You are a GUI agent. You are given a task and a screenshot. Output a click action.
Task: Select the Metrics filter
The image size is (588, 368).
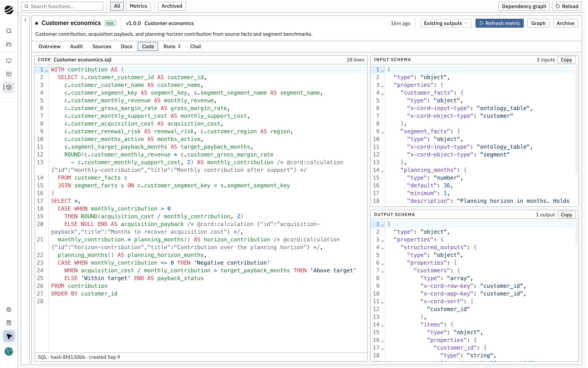pyautogui.click(x=138, y=6)
